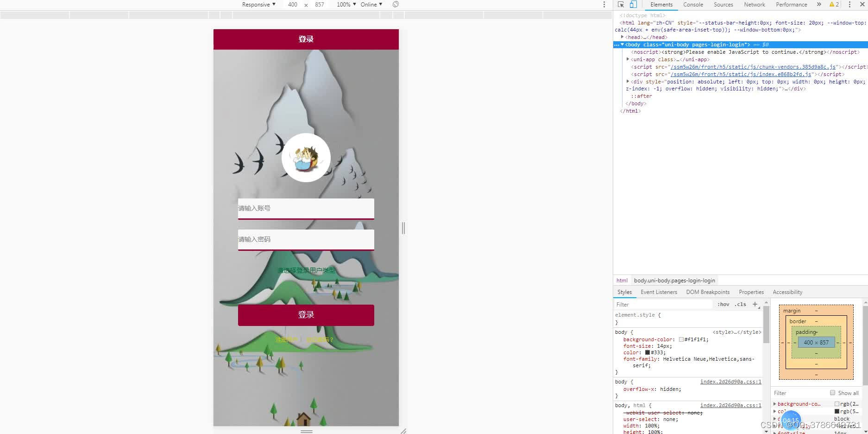Open the 100% zoom dropdown
868x434 pixels.
click(346, 4)
